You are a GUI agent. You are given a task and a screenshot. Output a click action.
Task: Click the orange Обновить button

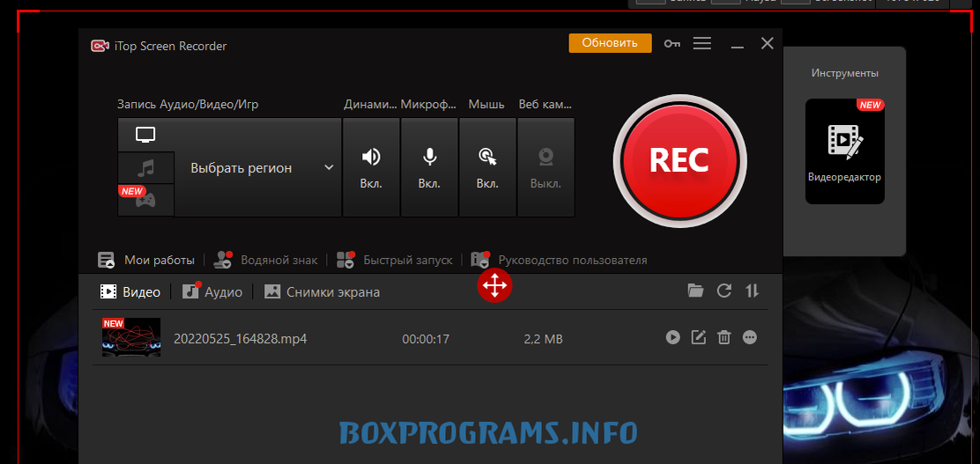610,43
